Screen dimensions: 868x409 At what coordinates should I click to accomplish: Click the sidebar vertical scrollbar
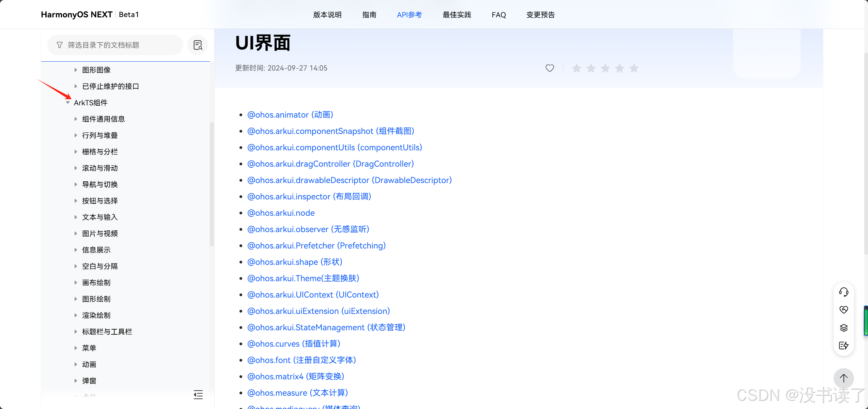212,184
